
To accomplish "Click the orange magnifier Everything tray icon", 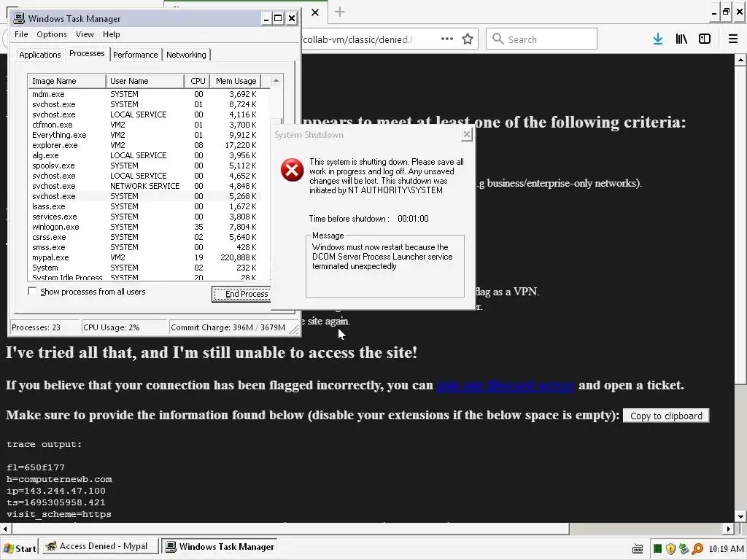I will [x=697, y=549].
